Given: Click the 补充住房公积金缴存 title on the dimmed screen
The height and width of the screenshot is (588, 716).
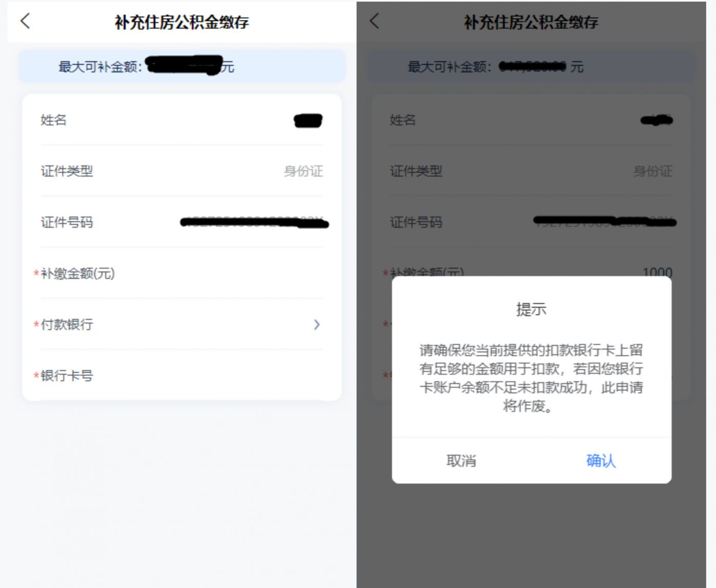Looking at the screenshot, I should point(531,22).
